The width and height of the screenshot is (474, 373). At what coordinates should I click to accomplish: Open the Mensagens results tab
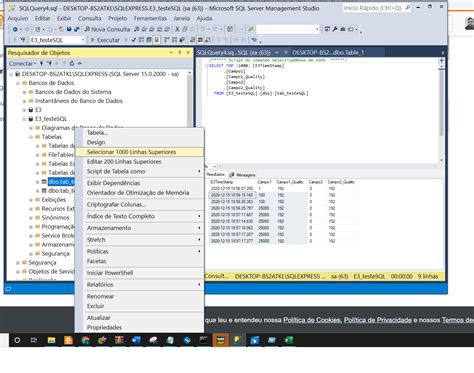243,175
